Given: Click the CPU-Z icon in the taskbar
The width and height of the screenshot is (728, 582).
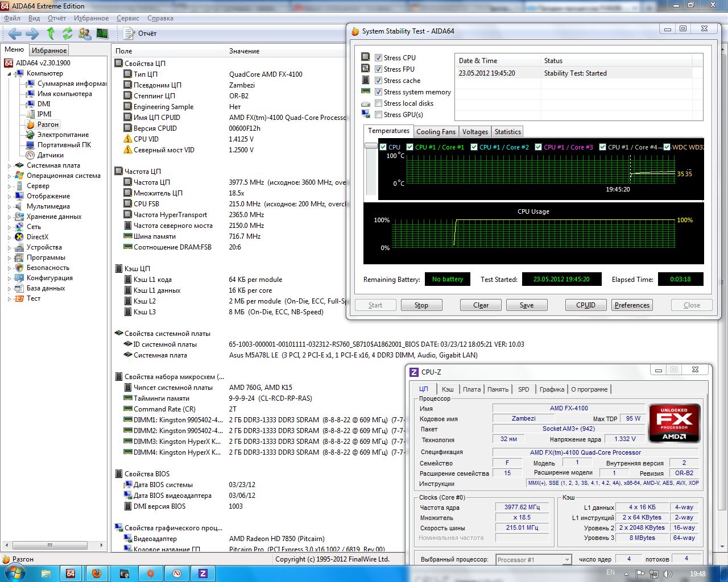Looking at the screenshot, I should 202,573.
